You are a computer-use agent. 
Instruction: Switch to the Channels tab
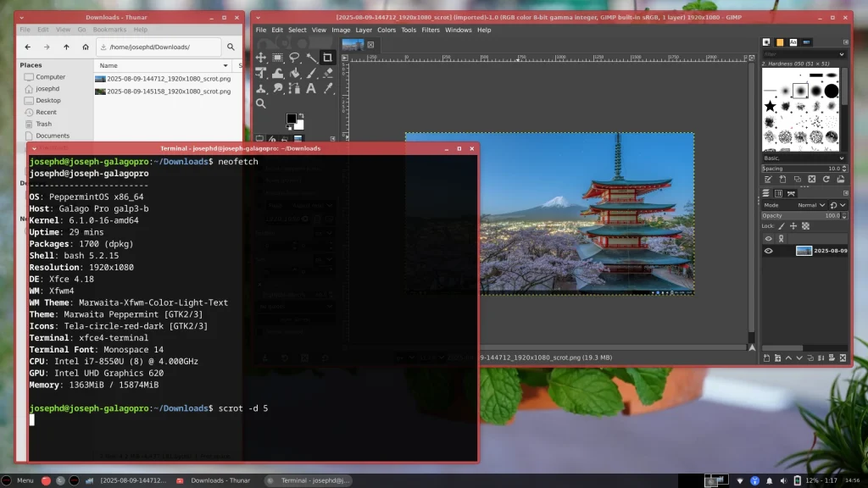778,193
